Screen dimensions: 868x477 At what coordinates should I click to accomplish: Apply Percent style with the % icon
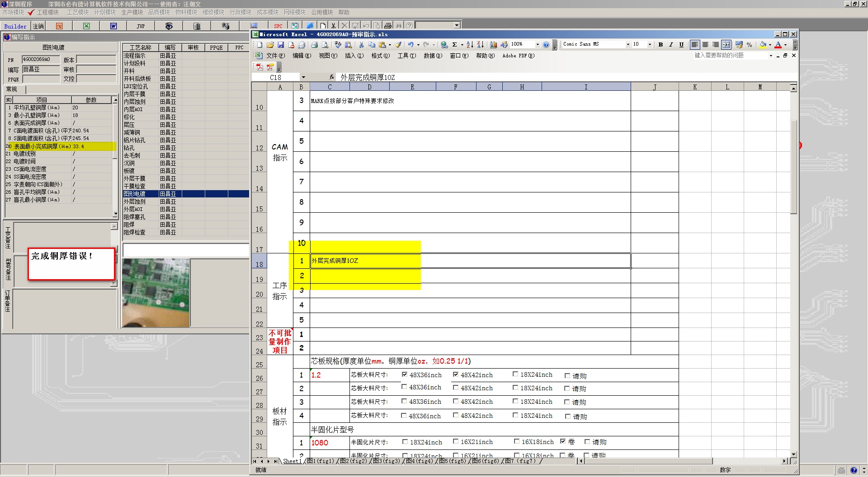pos(749,44)
